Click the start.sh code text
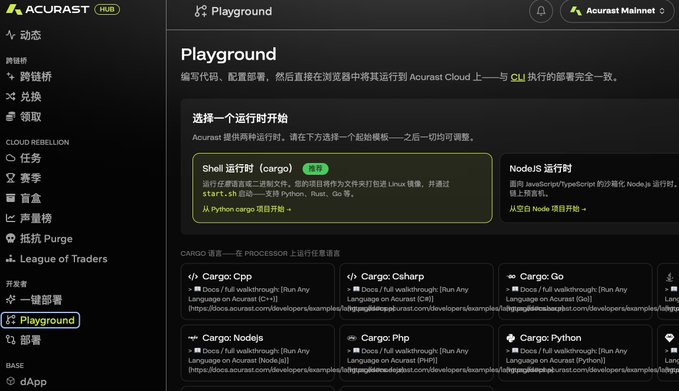The height and width of the screenshot is (391, 679). point(220,194)
